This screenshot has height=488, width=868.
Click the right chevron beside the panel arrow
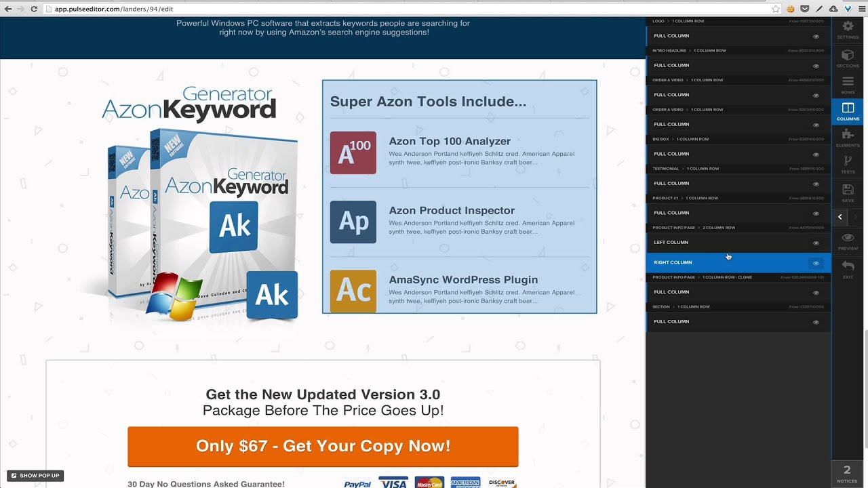click(856, 217)
